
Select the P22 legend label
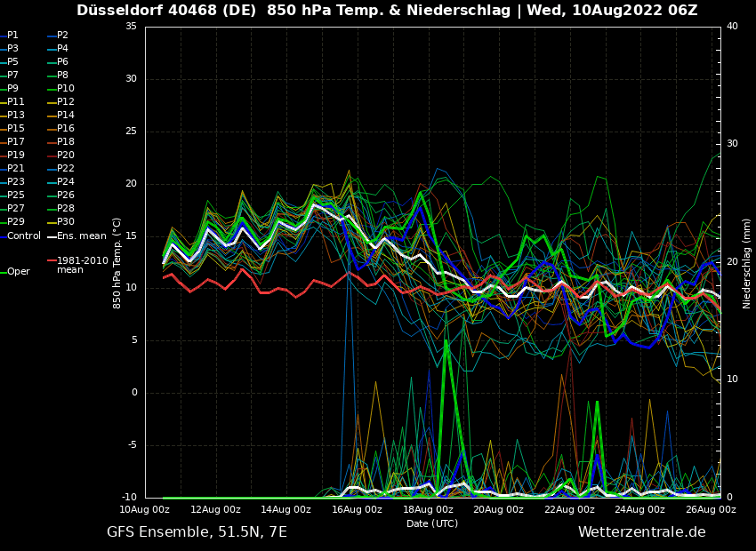coord(66,169)
